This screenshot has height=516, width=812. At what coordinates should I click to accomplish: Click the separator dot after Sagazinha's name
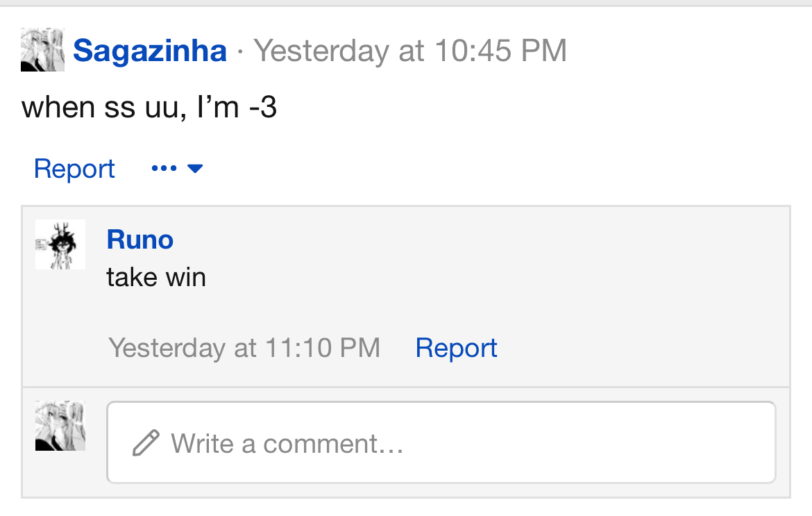(x=240, y=51)
